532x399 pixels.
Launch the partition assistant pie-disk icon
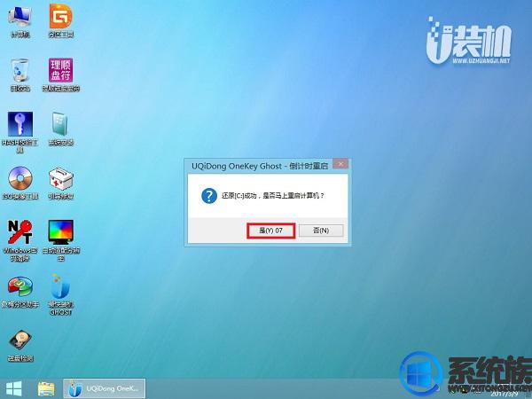[x=20, y=292]
